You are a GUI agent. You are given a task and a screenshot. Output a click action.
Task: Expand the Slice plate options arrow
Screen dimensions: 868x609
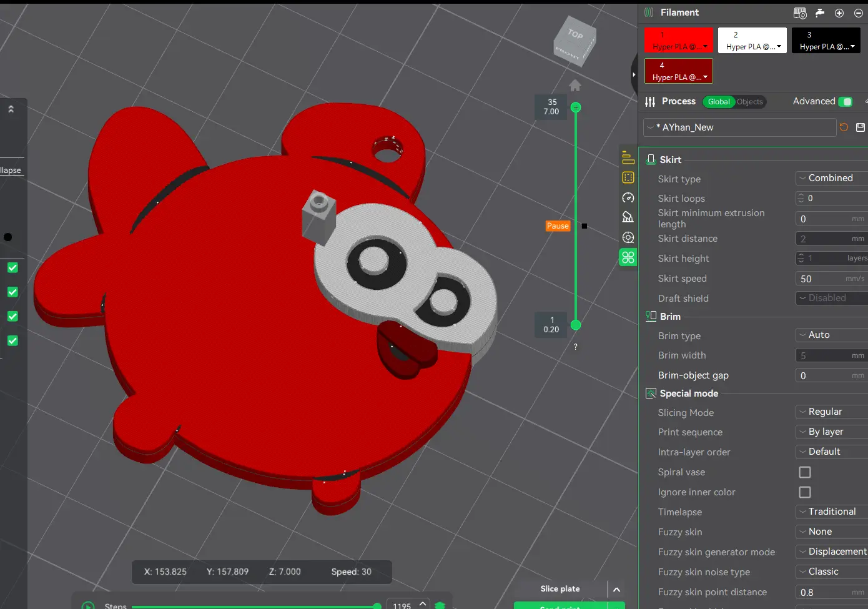pos(616,589)
